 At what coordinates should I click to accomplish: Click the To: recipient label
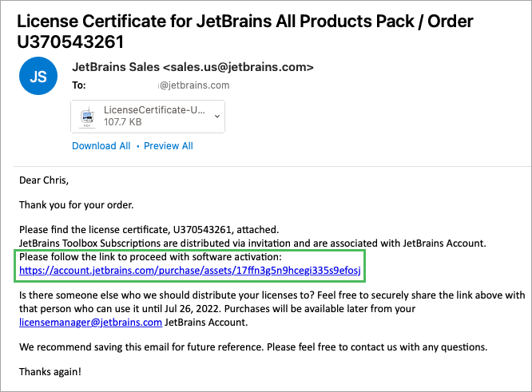[78, 85]
